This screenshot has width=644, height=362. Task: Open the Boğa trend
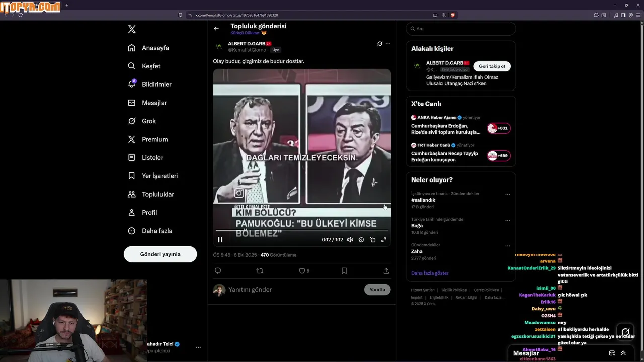click(x=417, y=226)
